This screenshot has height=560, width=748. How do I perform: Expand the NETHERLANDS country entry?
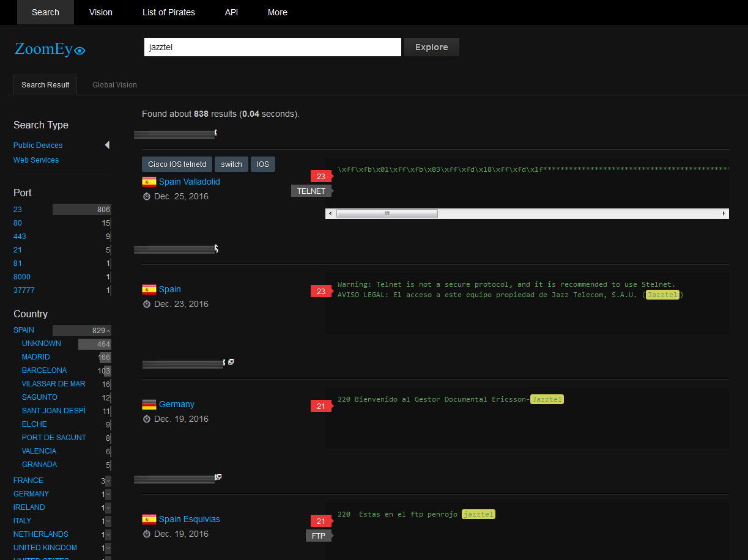tap(108, 534)
